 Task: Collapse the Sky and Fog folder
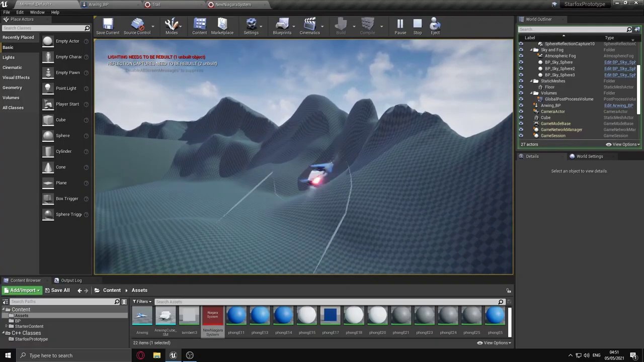531,50
